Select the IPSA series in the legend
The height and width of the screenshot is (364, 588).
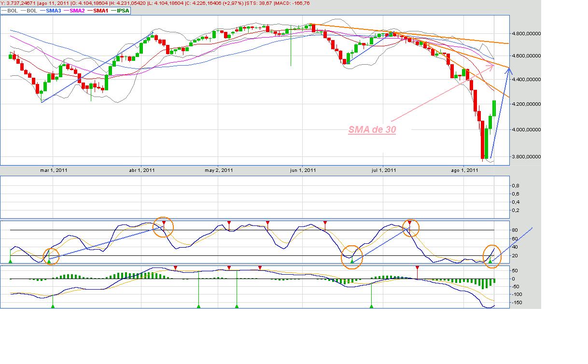click(x=121, y=11)
